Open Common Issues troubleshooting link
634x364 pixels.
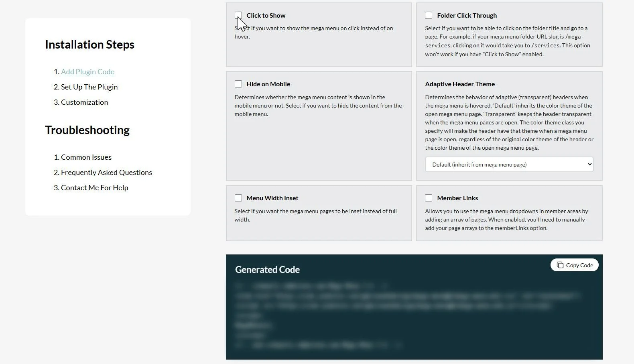pyautogui.click(x=86, y=157)
